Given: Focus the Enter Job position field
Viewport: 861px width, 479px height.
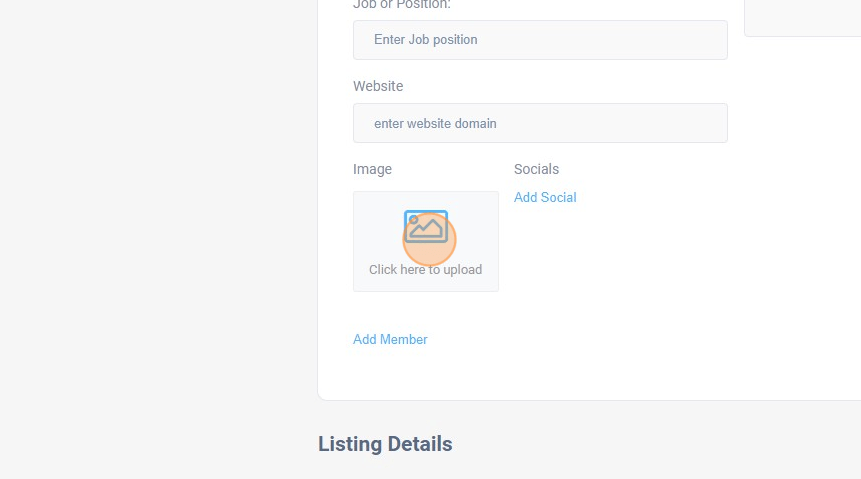Looking at the screenshot, I should 540,40.
